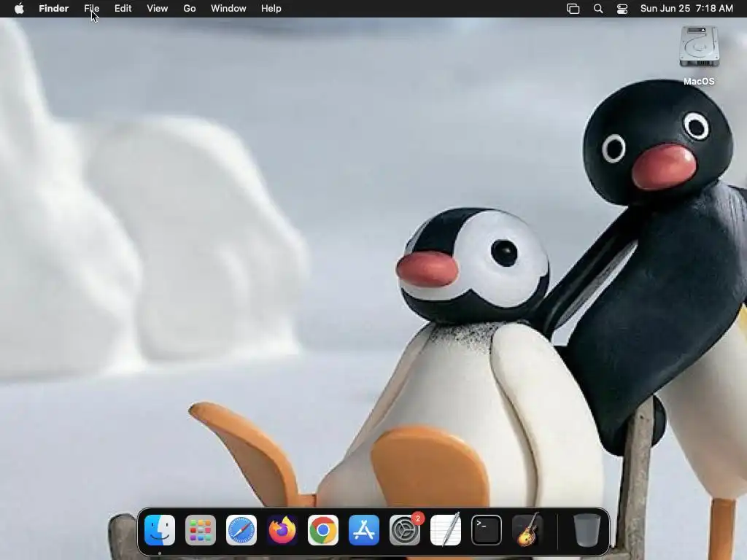This screenshot has height=560, width=747.
Task: Open Spotlight search magnifier icon
Action: tap(598, 9)
